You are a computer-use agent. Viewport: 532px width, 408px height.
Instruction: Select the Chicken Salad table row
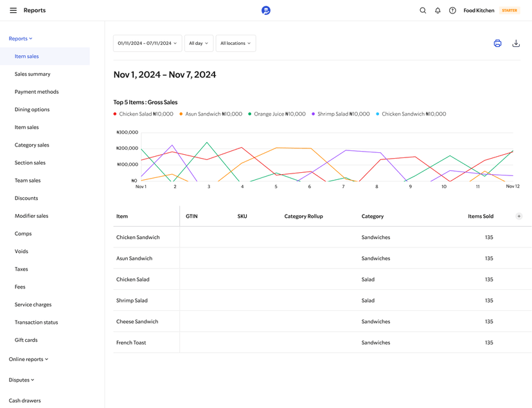pos(323,279)
